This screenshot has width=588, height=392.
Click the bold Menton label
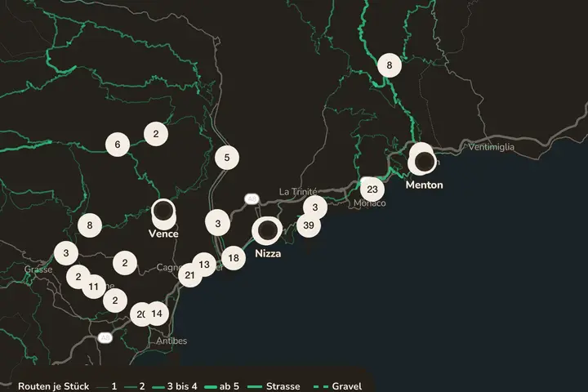click(x=424, y=185)
